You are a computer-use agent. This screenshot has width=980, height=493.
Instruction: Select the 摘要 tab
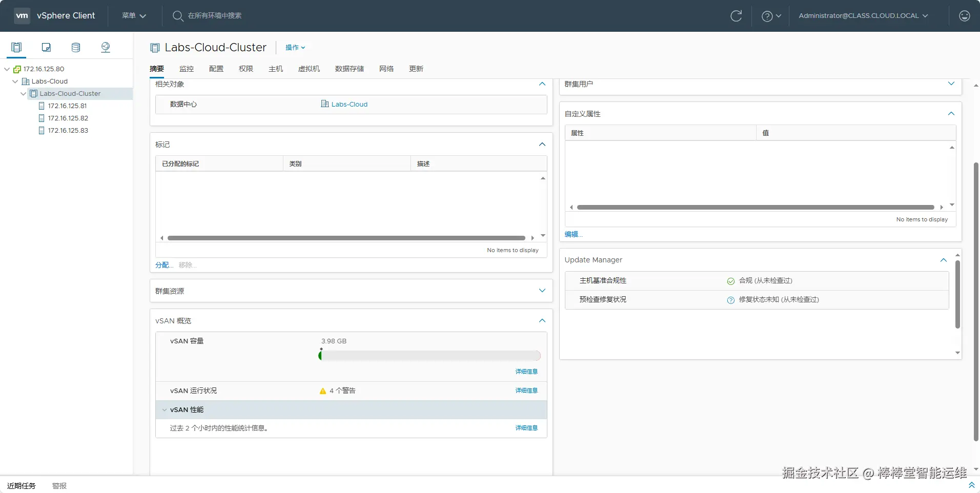pos(157,69)
